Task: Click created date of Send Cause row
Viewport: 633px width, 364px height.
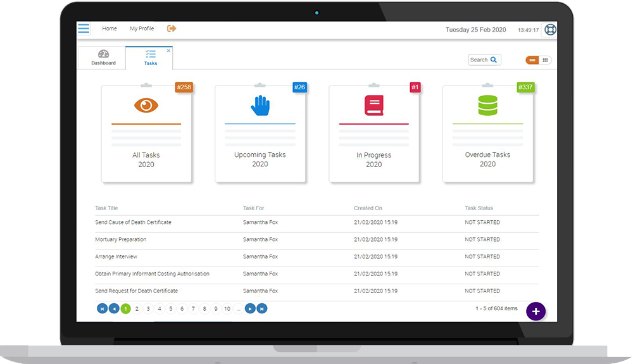Action: pos(375,222)
